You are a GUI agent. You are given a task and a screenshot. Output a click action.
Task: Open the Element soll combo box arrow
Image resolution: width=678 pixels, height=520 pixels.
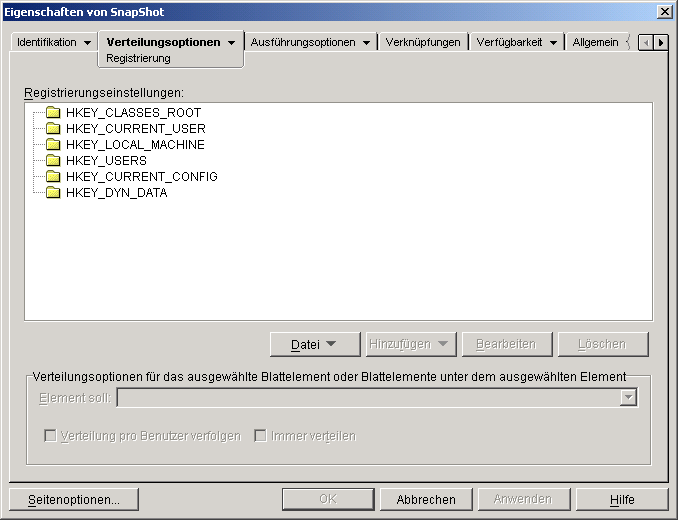(x=628, y=397)
